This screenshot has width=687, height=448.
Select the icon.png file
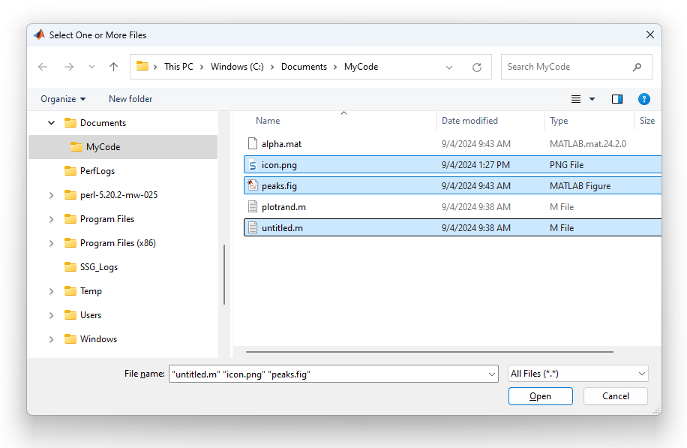[x=452, y=165]
